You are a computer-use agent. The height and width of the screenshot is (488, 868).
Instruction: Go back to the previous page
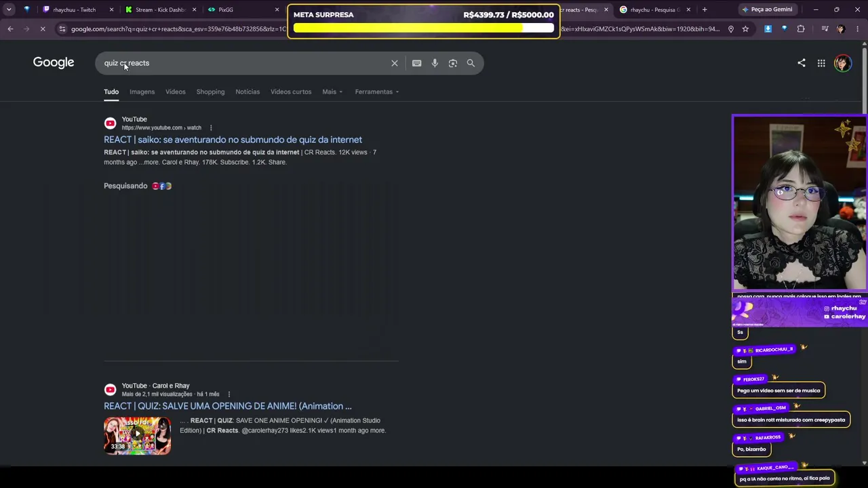[10, 29]
